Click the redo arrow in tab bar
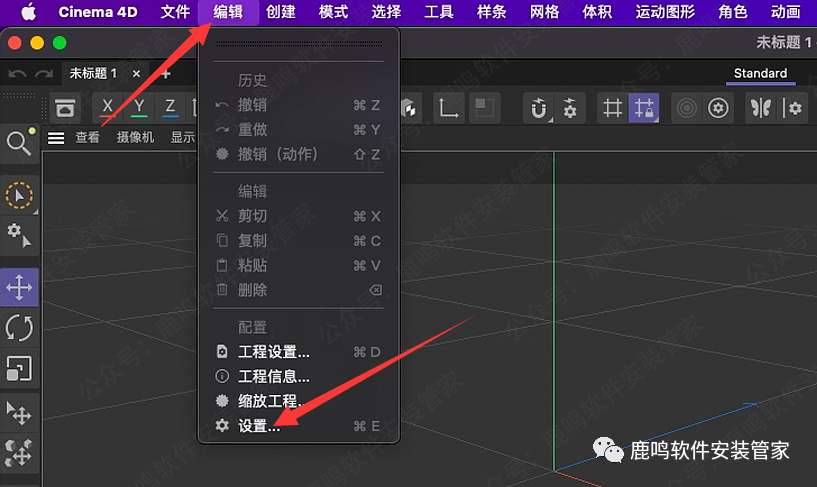This screenshot has height=487, width=817. [x=44, y=74]
